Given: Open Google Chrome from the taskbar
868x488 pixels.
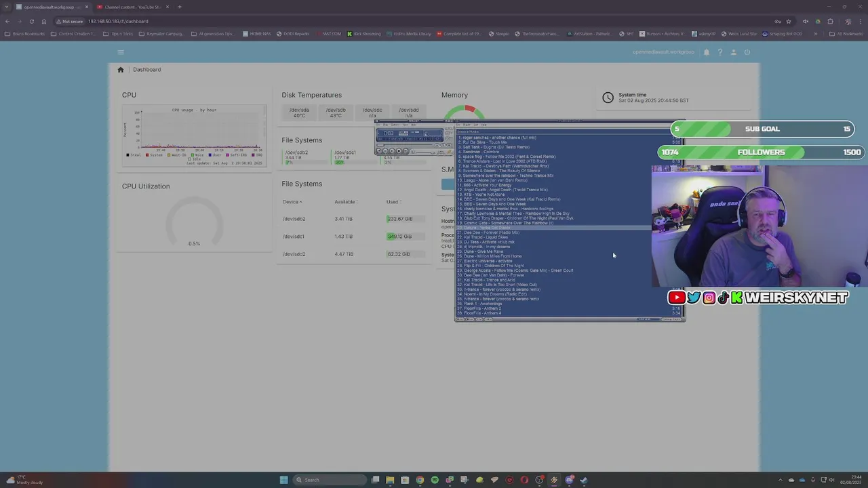Looking at the screenshot, I should [x=420, y=480].
